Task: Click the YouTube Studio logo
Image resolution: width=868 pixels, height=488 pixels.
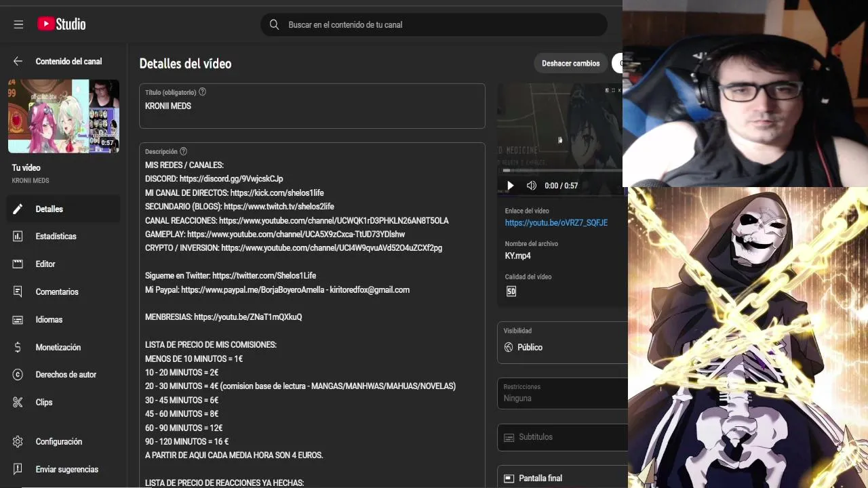Action: click(x=61, y=24)
